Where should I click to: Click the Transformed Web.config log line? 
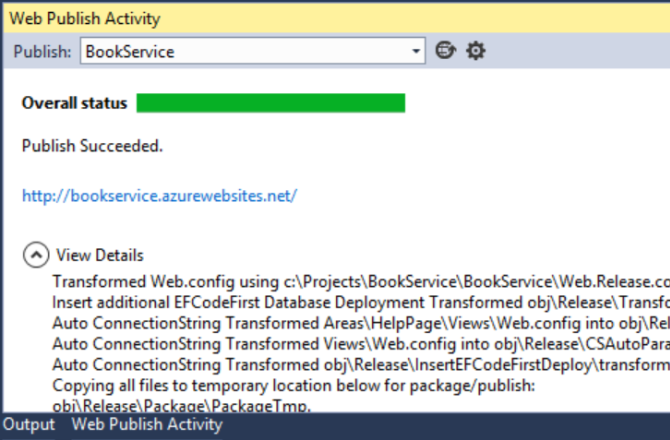pyautogui.click(x=361, y=282)
